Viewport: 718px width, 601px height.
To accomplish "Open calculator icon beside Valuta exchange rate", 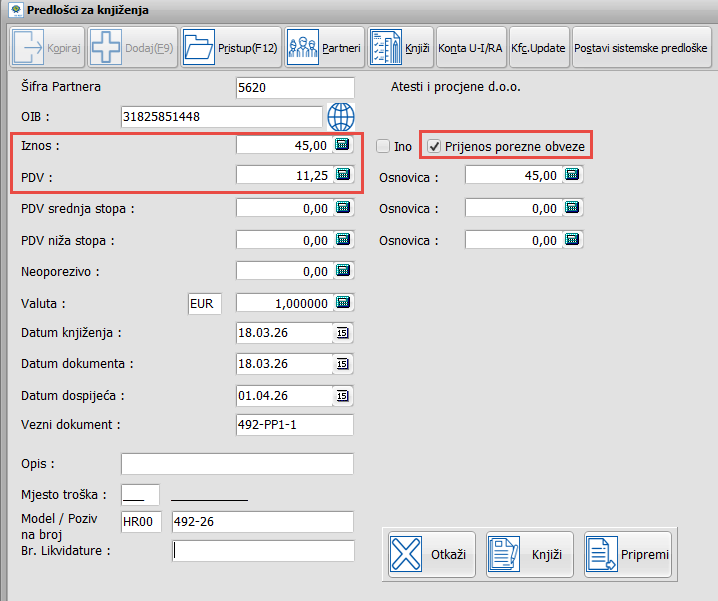I will 343,303.
